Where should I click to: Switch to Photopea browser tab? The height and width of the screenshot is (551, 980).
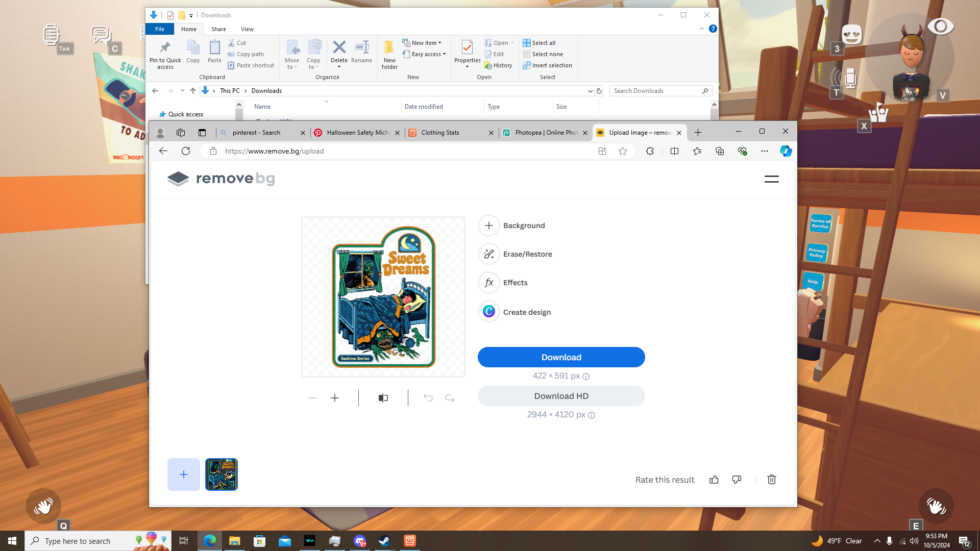pyautogui.click(x=545, y=133)
